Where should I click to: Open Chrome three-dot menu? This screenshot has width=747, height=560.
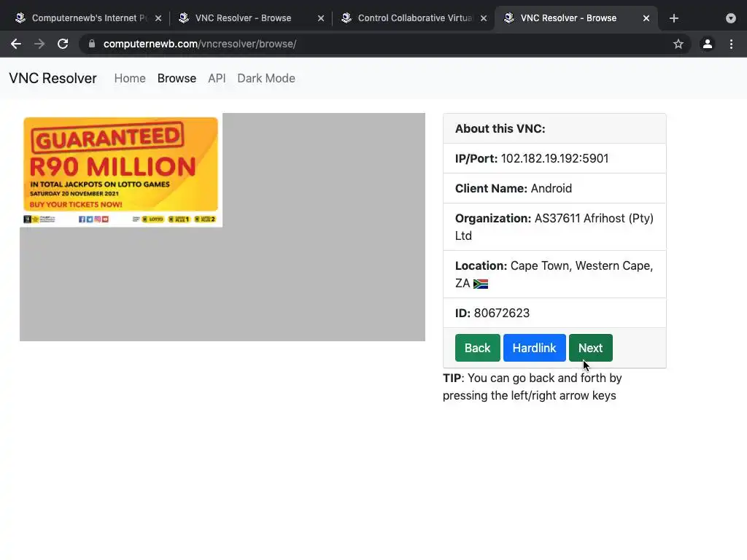[x=731, y=44]
